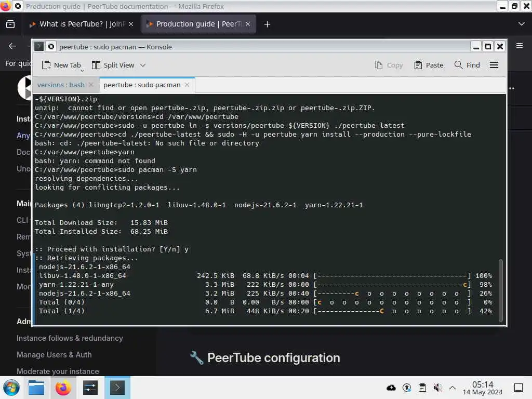This screenshot has width=532, height=399.
Task: Open 'Manage Users & Auth' link
Action: (54, 355)
